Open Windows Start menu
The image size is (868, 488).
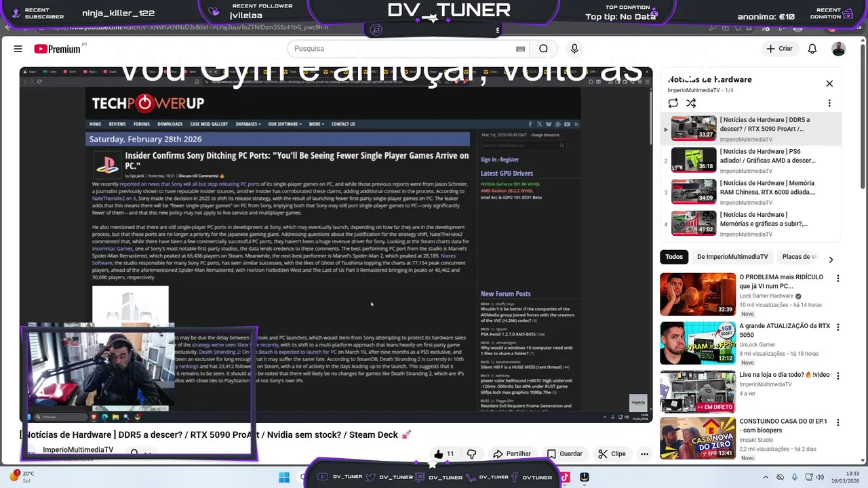[x=284, y=477]
